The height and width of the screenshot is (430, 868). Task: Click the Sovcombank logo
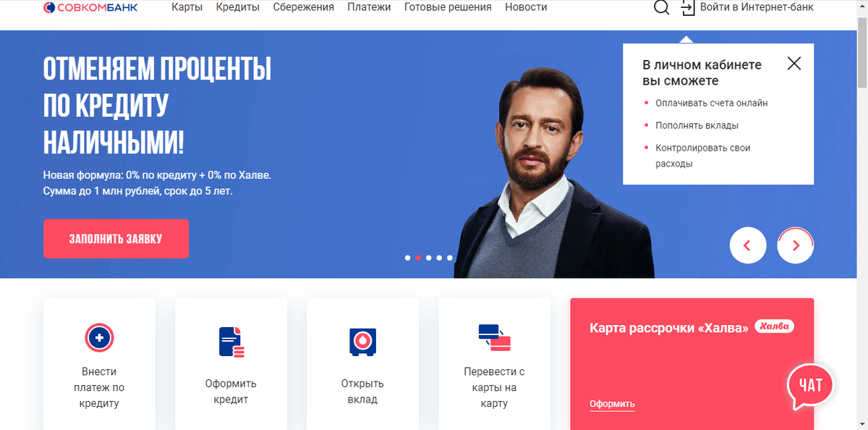pyautogui.click(x=90, y=7)
